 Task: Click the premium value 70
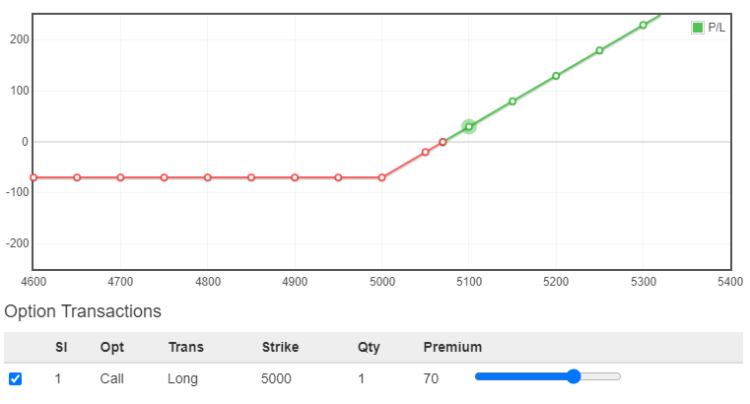point(432,379)
